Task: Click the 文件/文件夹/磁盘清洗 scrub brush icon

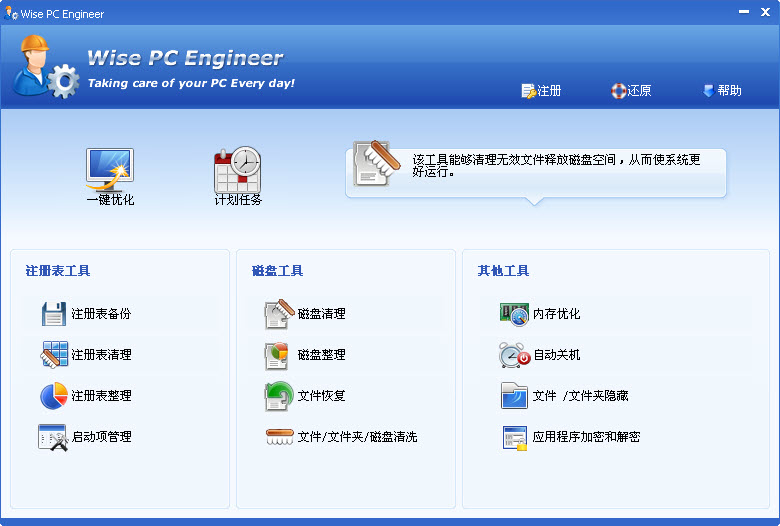Action: pos(280,437)
